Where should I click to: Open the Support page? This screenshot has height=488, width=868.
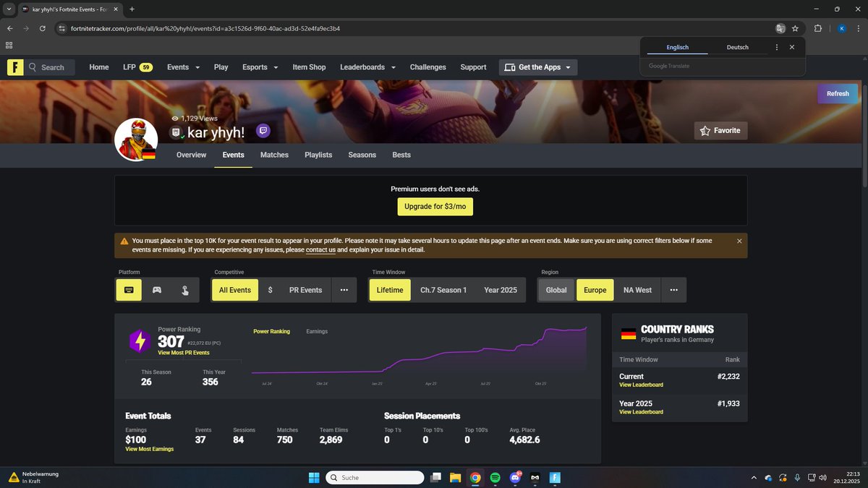473,67
